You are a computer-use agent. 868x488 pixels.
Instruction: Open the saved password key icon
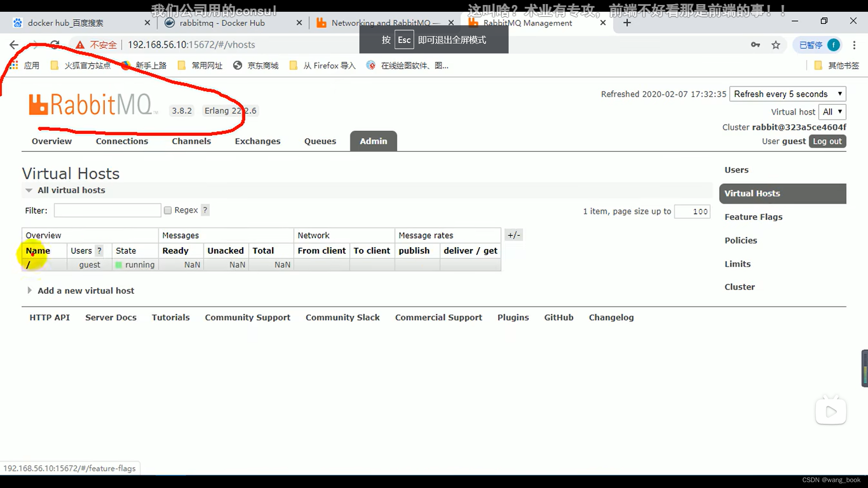tap(755, 45)
